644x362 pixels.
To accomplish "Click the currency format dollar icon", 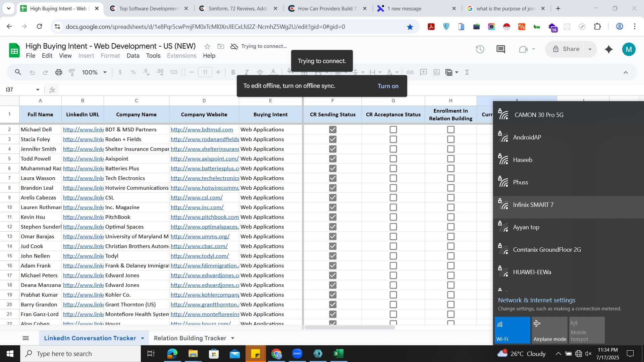I will click(x=120, y=72).
